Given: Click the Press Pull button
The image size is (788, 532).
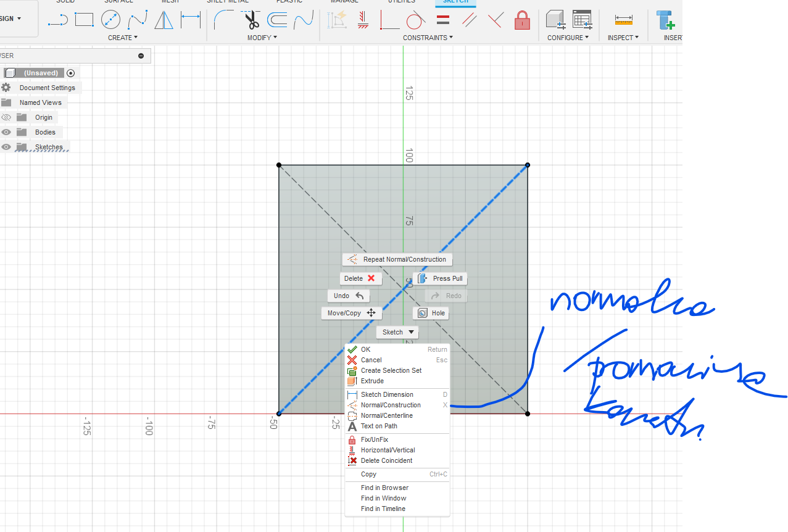Looking at the screenshot, I should click(440, 278).
